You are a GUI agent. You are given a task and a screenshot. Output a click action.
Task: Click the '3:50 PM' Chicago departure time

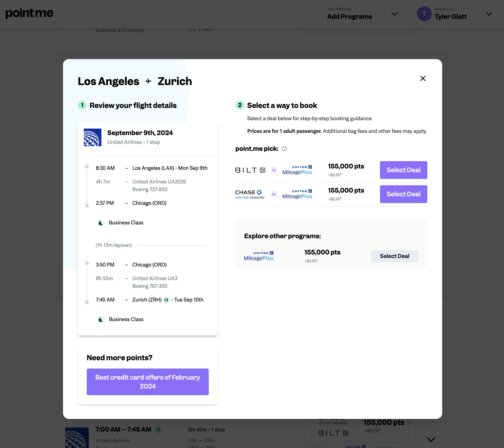click(105, 265)
